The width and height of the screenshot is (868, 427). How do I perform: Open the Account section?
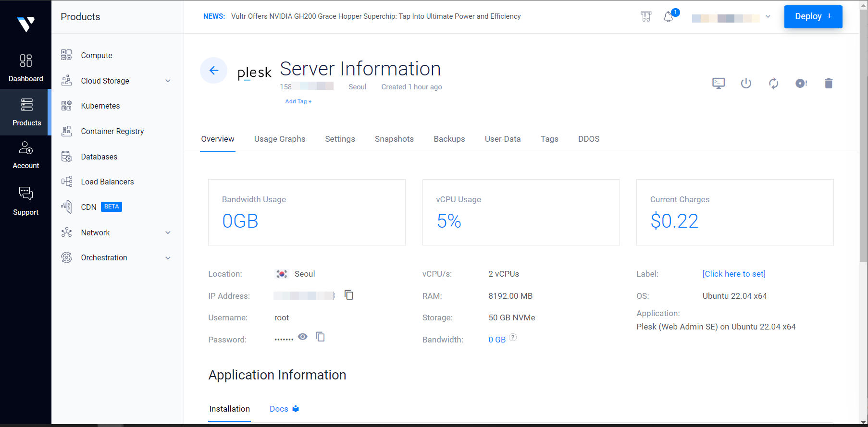point(25,155)
